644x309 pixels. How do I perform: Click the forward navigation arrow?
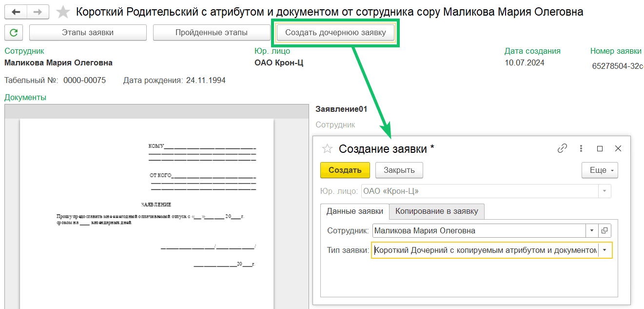click(x=38, y=12)
